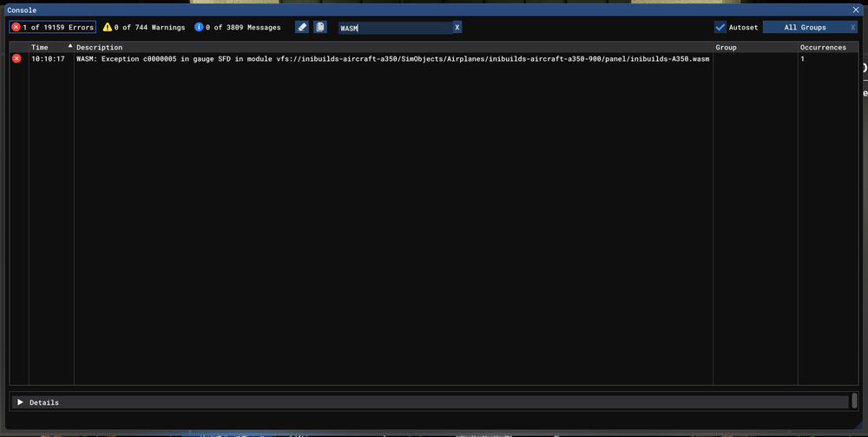Toggle the Messages filter
868x437 pixels.
coord(237,28)
